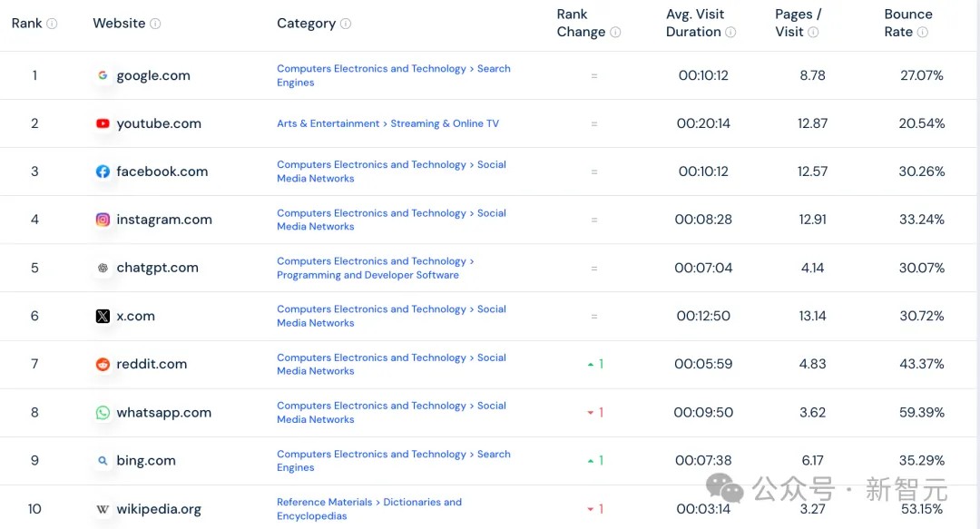Viewport: 980px width, 529px height.
Task: Click the YouTube logo icon
Action: coord(103,123)
